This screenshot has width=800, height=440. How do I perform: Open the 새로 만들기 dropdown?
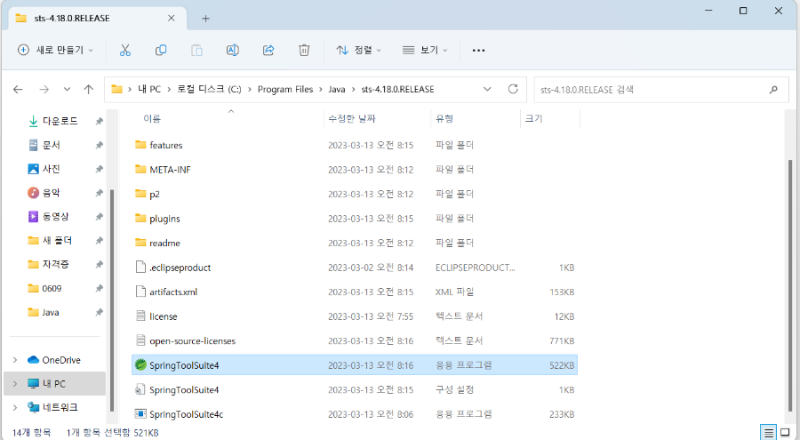tap(55, 50)
